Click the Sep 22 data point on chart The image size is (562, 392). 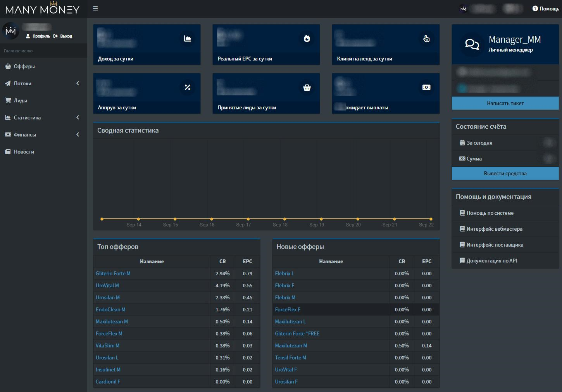coord(431,219)
